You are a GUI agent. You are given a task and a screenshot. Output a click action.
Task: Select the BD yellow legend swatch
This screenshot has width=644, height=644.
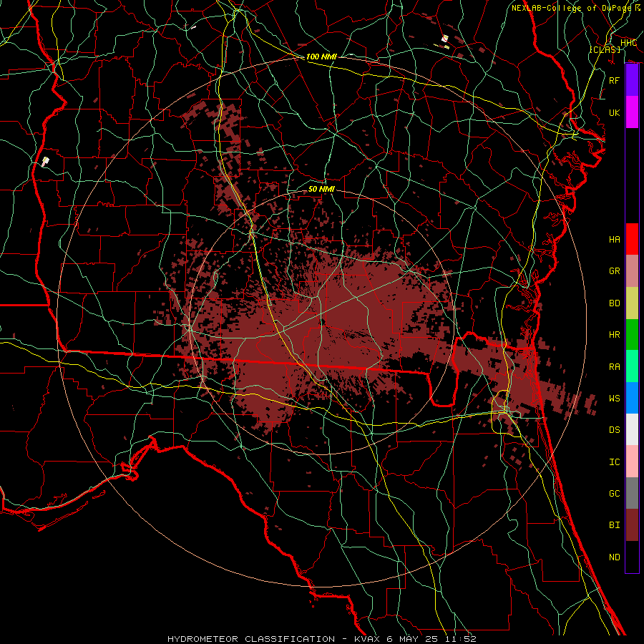[632, 303]
